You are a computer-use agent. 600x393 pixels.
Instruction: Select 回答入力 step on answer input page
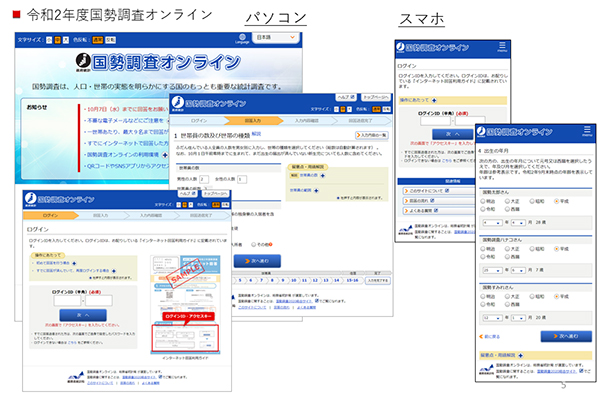[253, 121]
